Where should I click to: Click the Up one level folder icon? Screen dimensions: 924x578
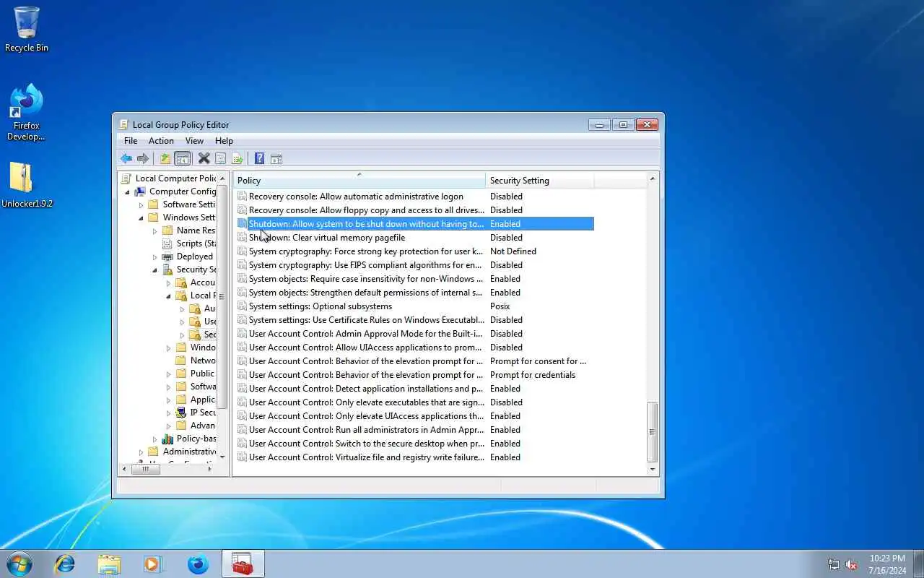click(165, 158)
